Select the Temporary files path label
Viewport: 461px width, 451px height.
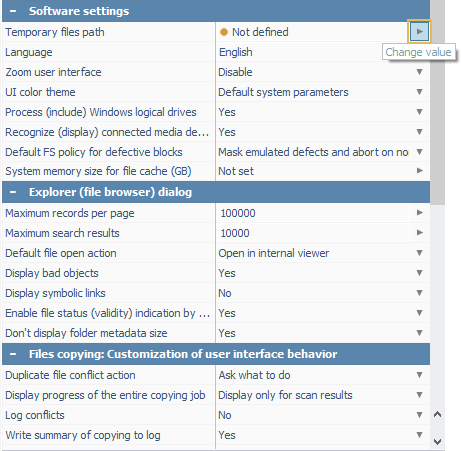click(55, 32)
